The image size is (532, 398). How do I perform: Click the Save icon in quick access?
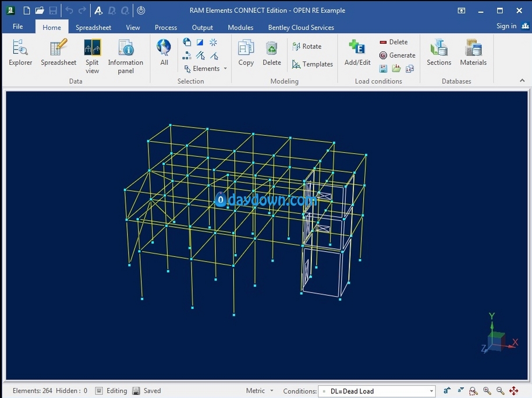53,10
